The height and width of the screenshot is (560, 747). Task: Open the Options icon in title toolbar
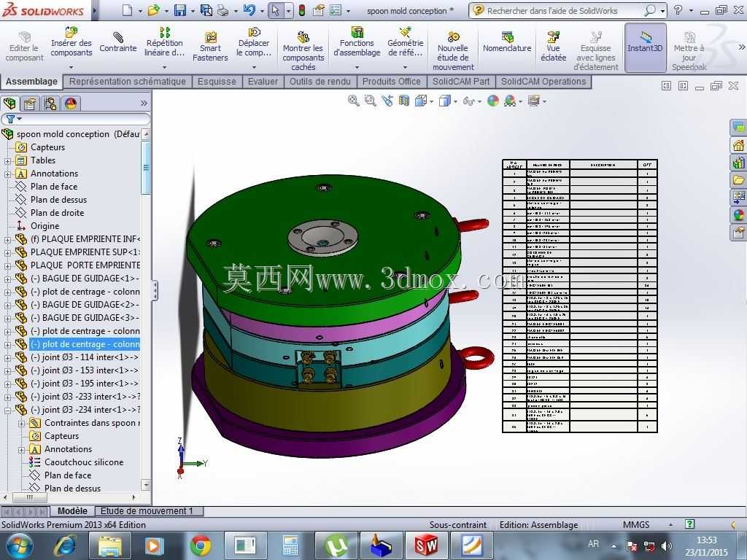pyautogui.click(x=319, y=10)
